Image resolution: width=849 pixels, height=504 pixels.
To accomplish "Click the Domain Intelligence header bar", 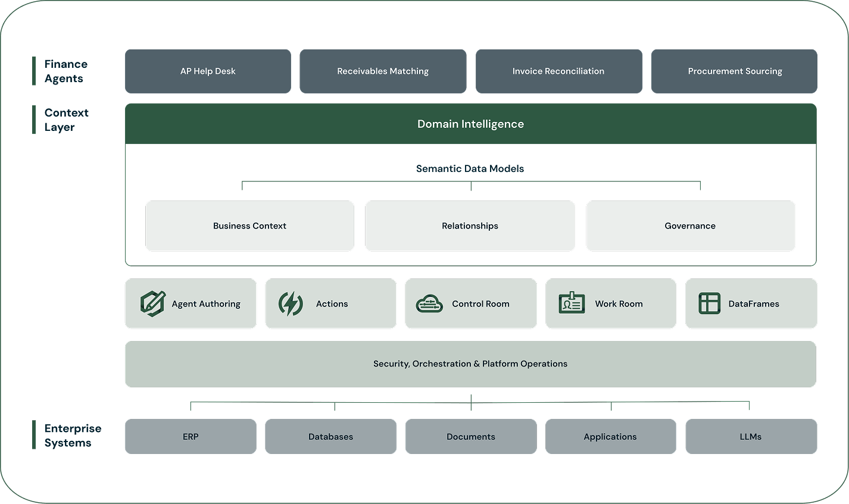I will click(470, 124).
